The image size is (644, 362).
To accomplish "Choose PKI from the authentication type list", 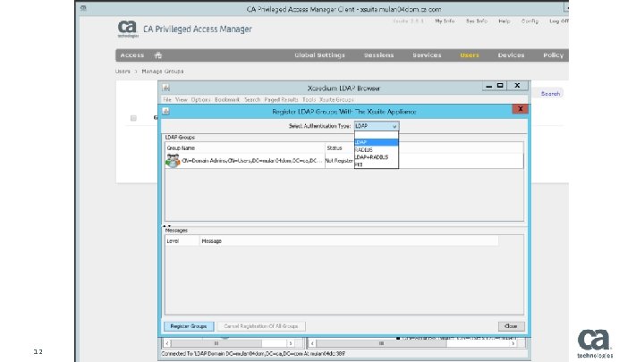I will coord(377,164).
